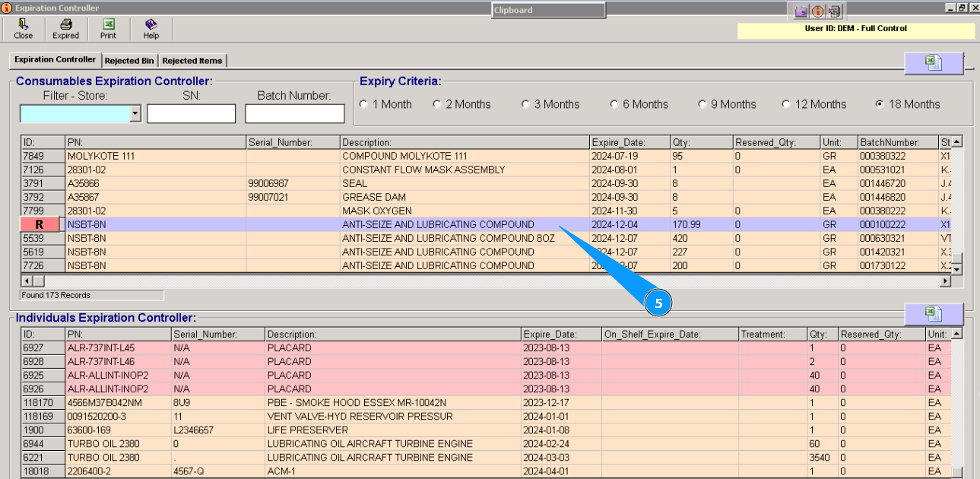Export individuals list with lower Excel button
The image size is (980, 479).
(x=934, y=314)
